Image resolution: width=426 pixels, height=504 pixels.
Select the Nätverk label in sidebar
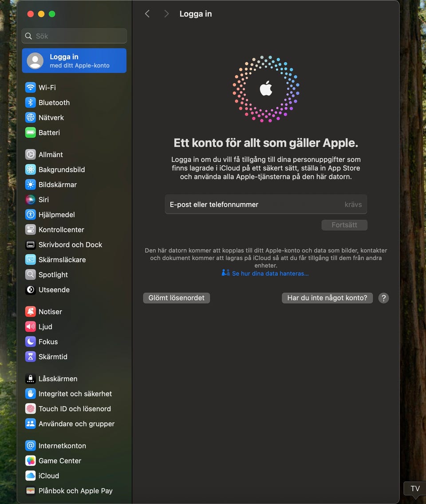point(51,118)
